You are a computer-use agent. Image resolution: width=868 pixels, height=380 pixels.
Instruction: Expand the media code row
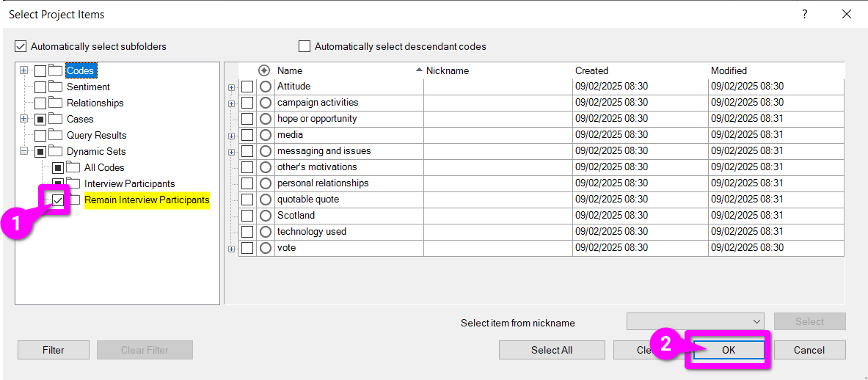(x=232, y=135)
